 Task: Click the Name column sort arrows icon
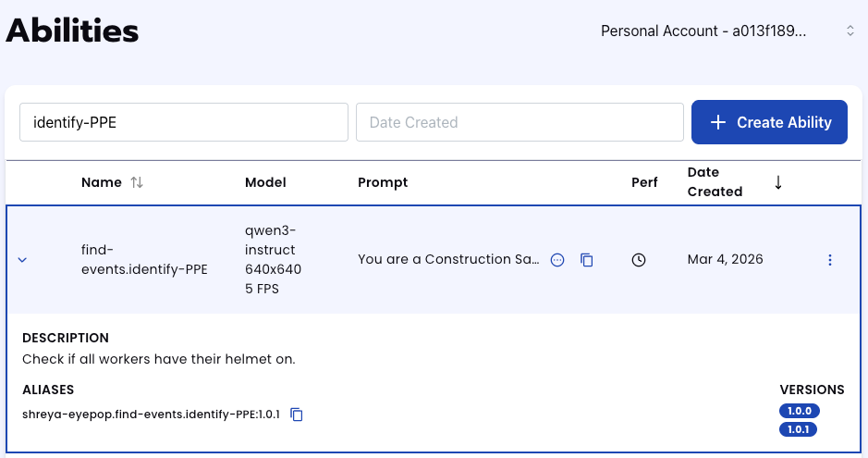click(137, 182)
